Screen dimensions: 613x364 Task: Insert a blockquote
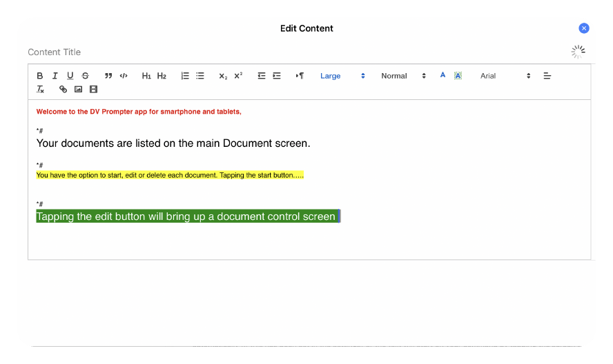click(108, 76)
